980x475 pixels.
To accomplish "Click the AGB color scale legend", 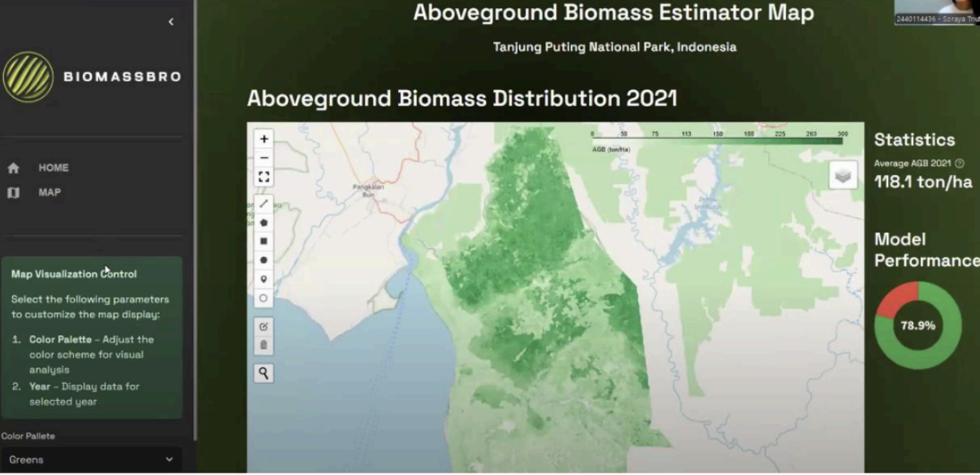I will [718, 140].
